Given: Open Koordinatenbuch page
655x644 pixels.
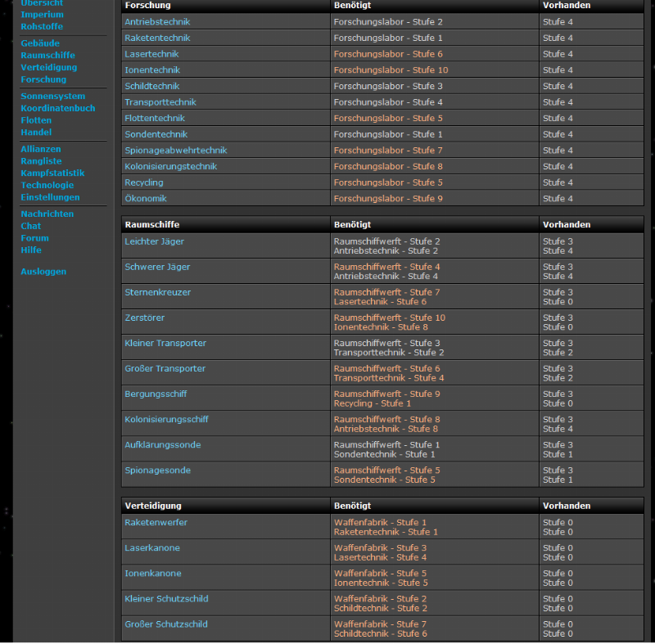Looking at the screenshot, I should pyautogui.click(x=57, y=108).
